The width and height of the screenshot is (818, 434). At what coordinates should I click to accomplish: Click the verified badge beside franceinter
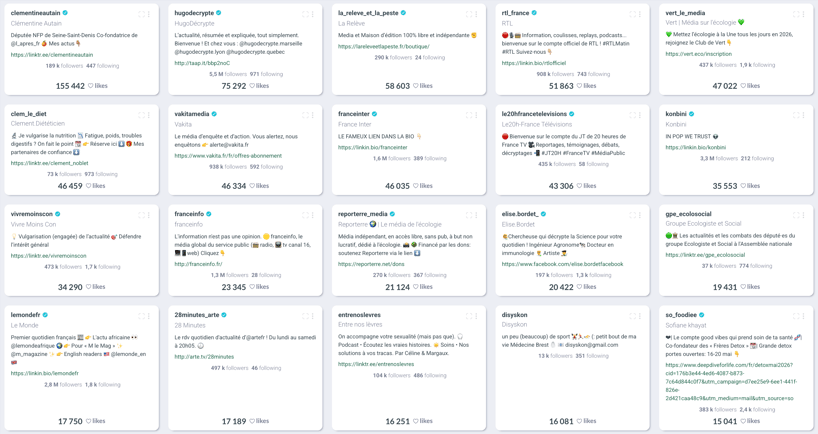375,114
